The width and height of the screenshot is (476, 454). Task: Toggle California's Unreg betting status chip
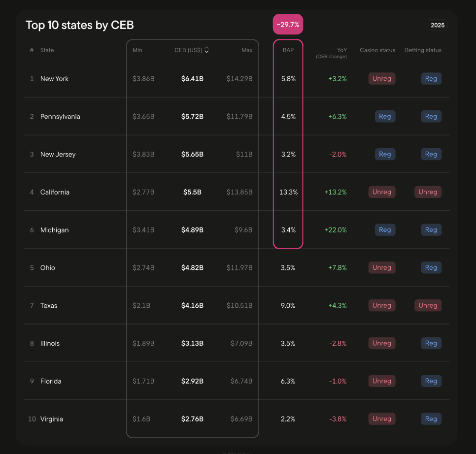(x=427, y=192)
